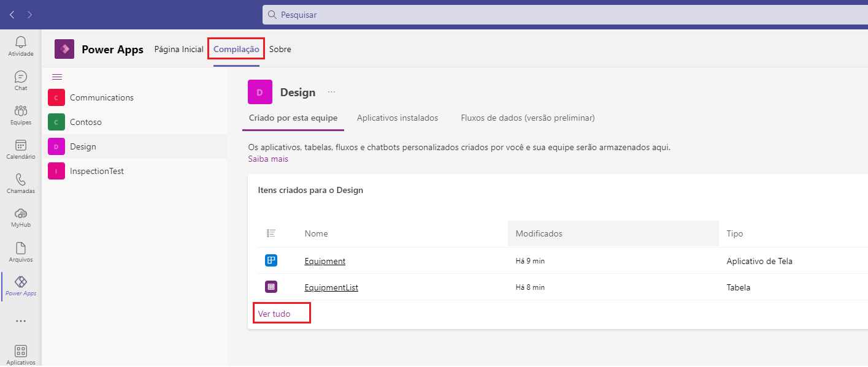Click Itens criados para o Design heading
Viewport: 868px width, 367px height.
pyautogui.click(x=310, y=190)
